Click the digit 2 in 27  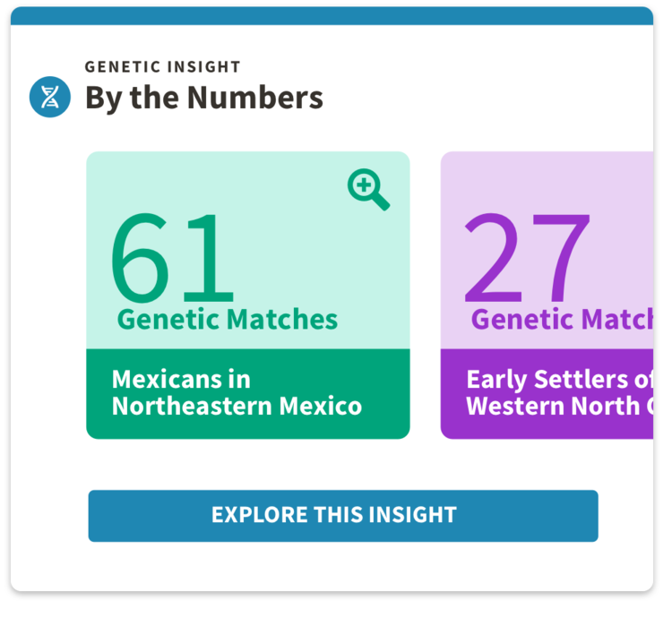pyautogui.click(x=494, y=258)
